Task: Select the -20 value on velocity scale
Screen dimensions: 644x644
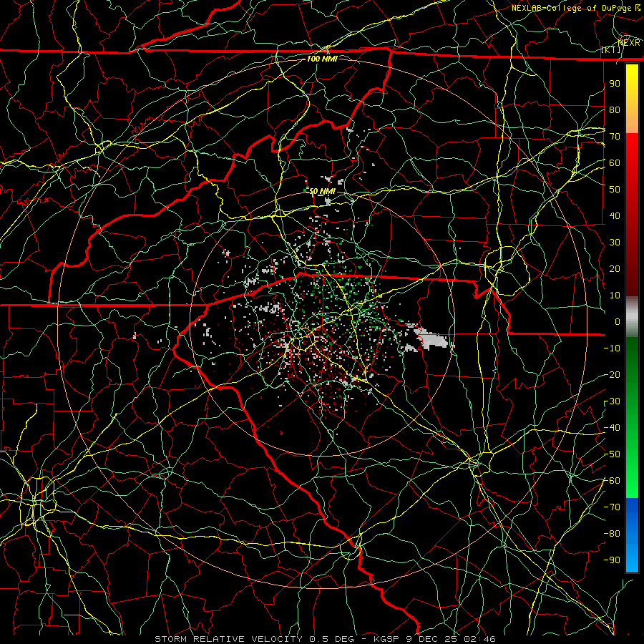Action: click(x=612, y=375)
